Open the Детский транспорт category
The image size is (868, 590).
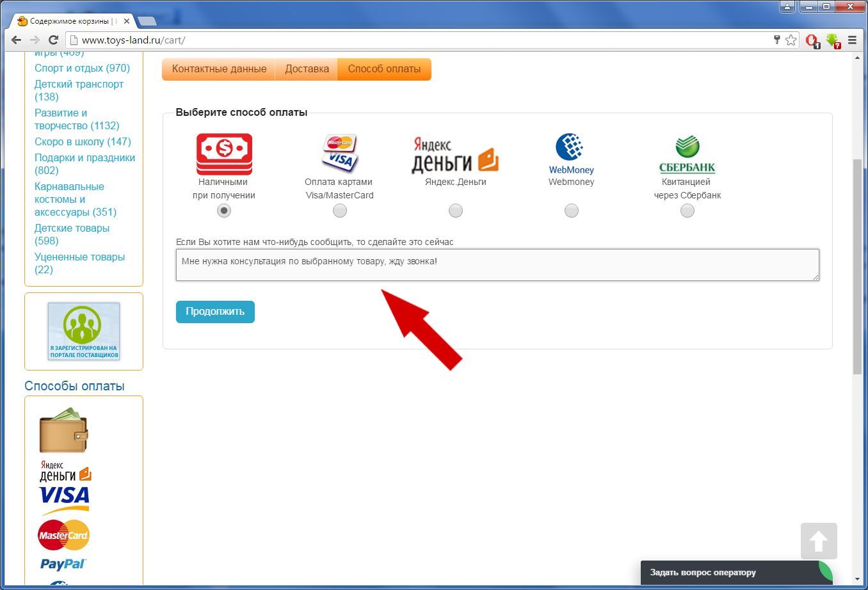coord(79,90)
